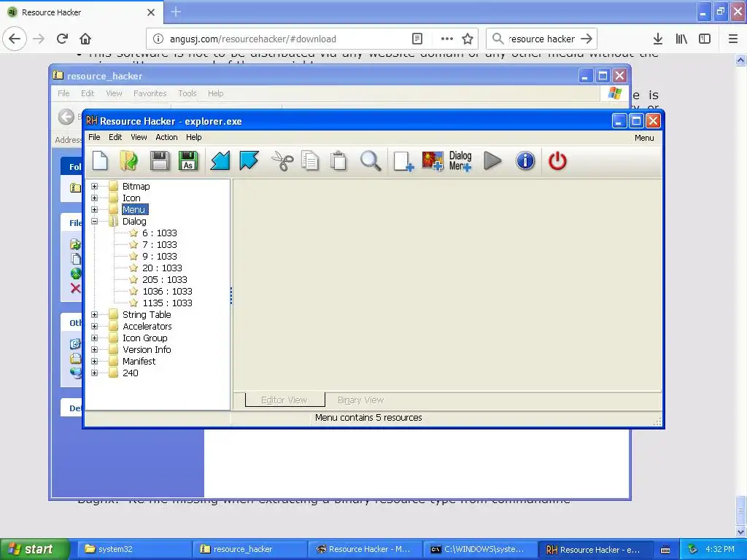Open Favorites menu in resource_hacker window

[x=150, y=93]
